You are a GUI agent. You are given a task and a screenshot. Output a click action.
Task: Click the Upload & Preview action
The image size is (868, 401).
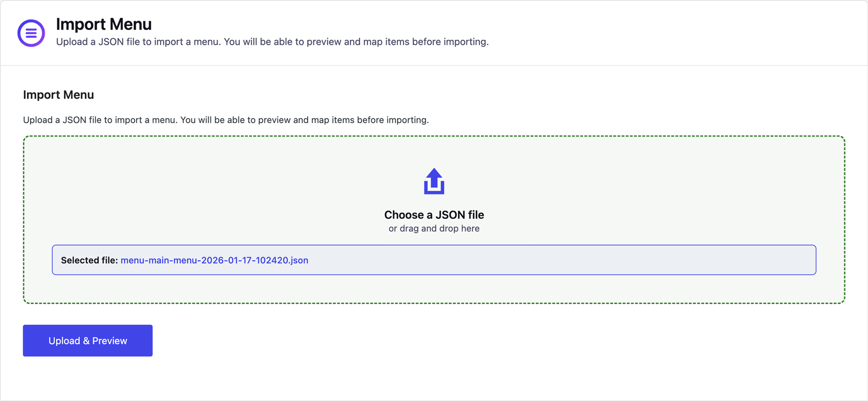(87, 340)
